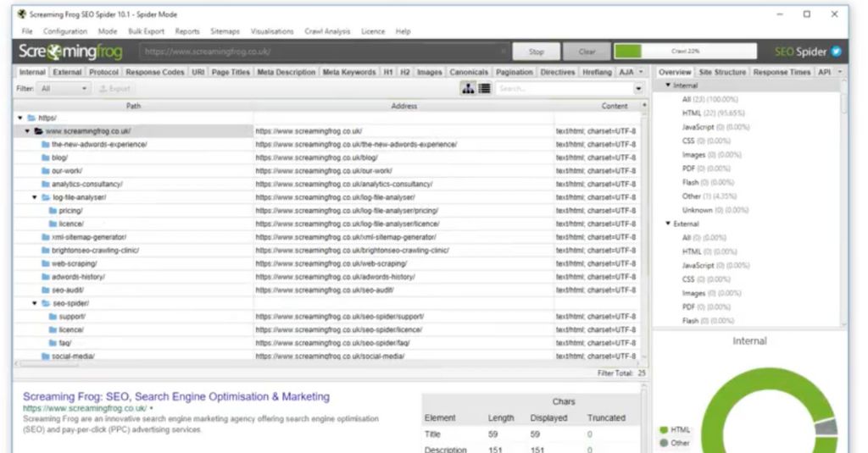Click the https/ root folder icon
868x453 pixels.
point(31,118)
